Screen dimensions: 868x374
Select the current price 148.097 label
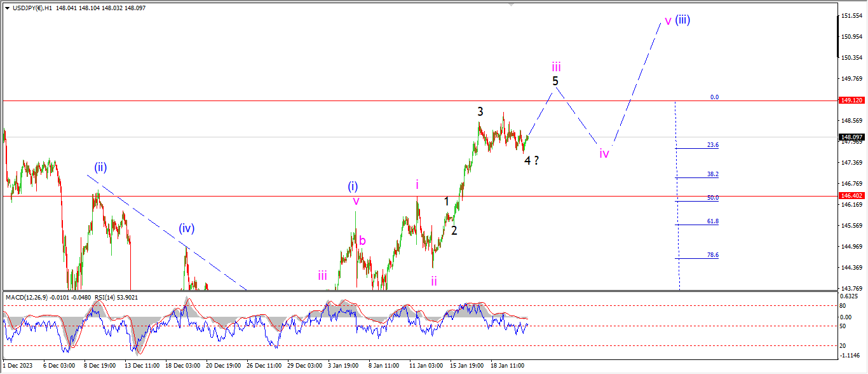pos(851,137)
